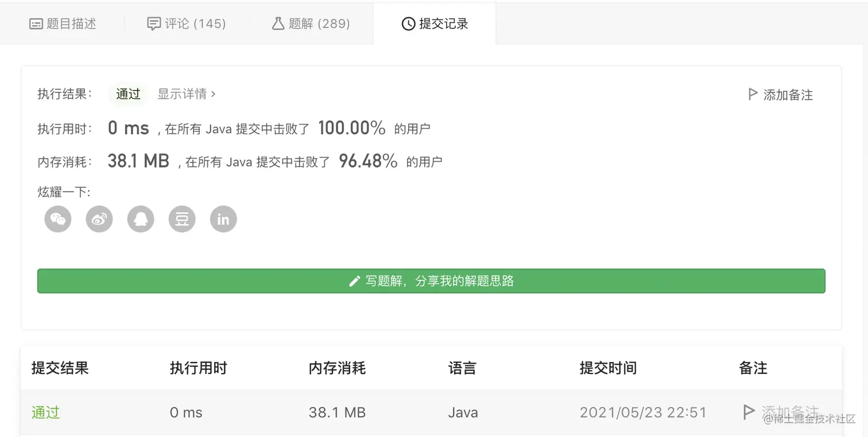The image size is (868, 437).
Task: Open the 题目描述 tab
Action: tap(63, 24)
